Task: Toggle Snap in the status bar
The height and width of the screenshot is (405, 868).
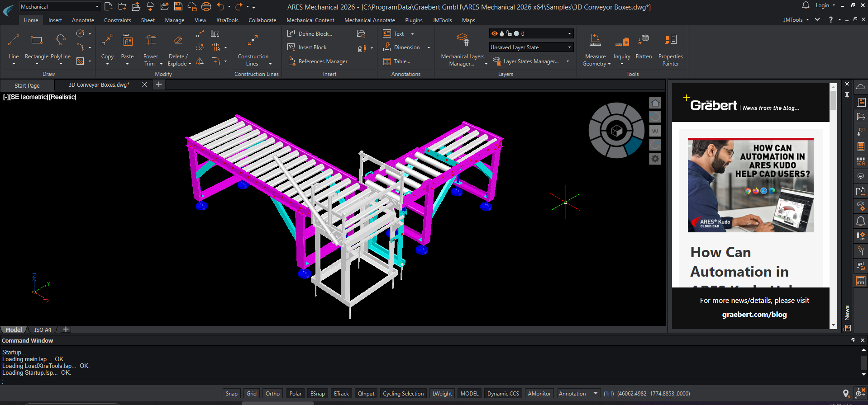Action: [x=231, y=394]
